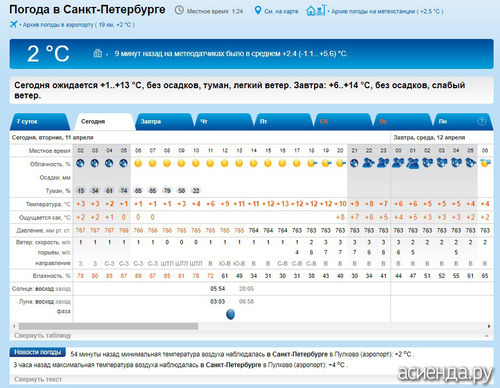
Task: Open Архив погоды в аэропорту link
Action: (78, 25)
